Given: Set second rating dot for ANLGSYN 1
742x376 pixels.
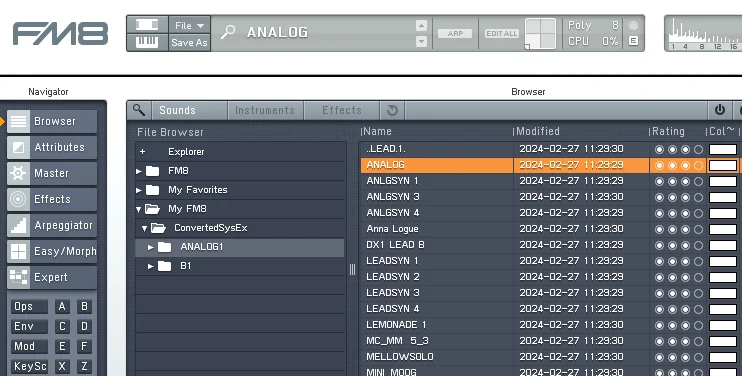Looking at the screenshot, I should tap(672, 182).
